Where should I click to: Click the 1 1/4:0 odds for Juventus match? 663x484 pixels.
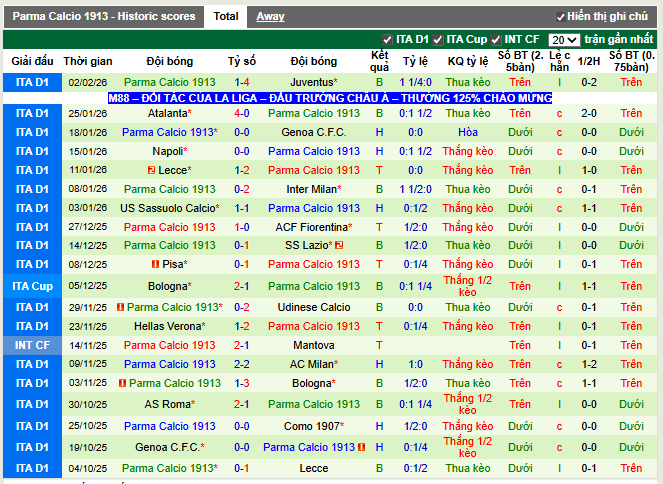[x=415, y=82]
